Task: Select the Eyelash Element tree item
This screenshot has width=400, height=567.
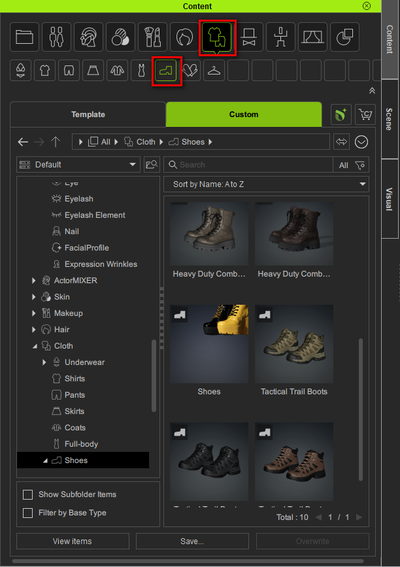Action: 95,215
